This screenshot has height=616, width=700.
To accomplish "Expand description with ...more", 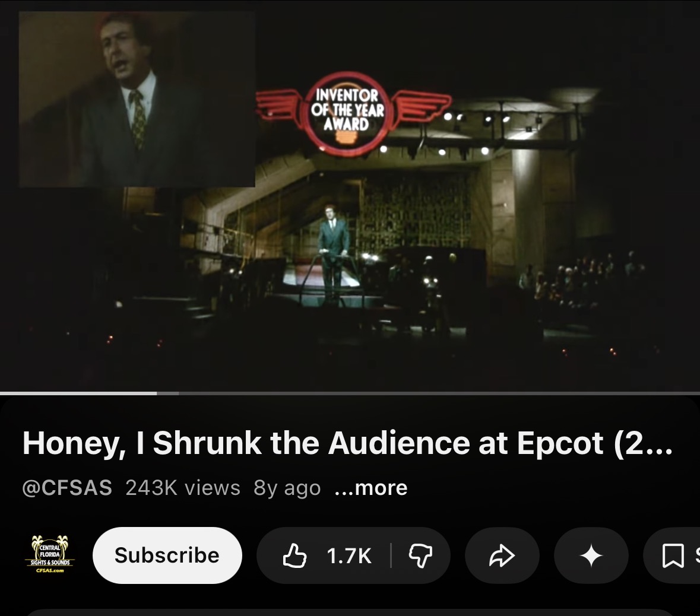I will tap(371, 487).
